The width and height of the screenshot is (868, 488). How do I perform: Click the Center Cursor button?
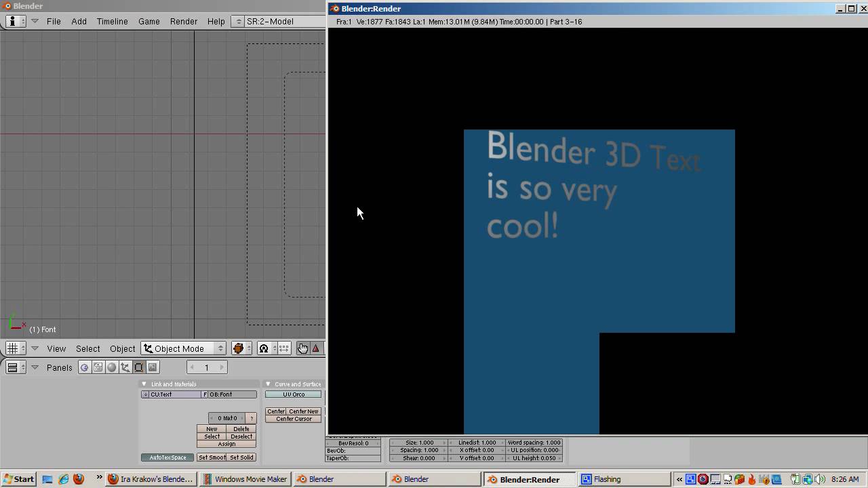[x=294, y=419]
